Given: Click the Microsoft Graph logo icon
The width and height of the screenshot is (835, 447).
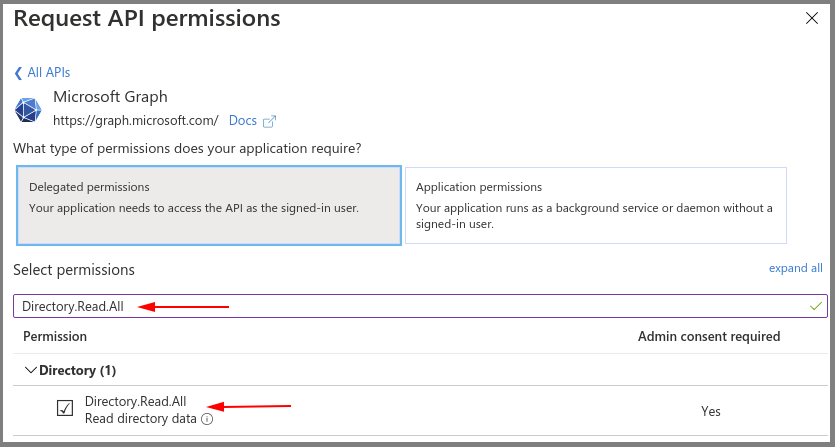Looking at the screenshot, I should (28, 109).
